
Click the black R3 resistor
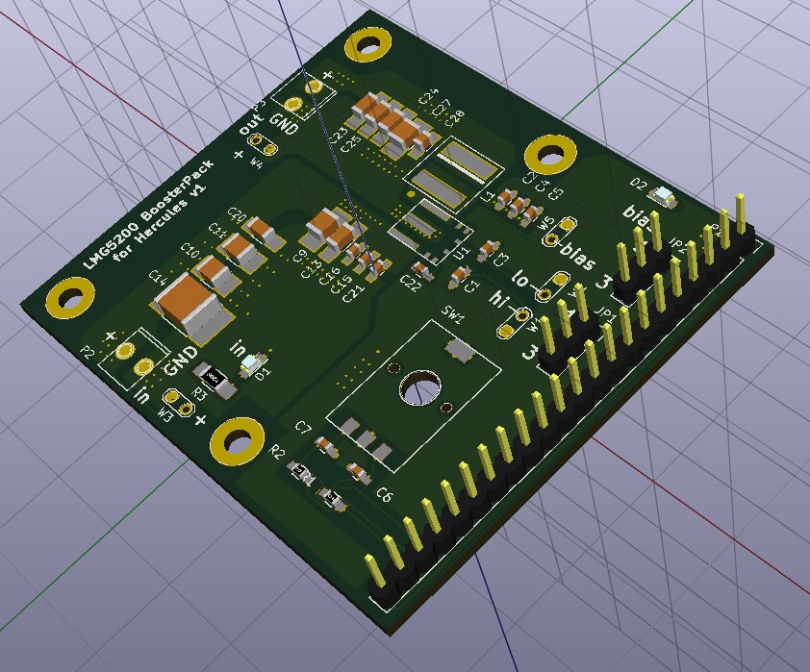[214, 381]
